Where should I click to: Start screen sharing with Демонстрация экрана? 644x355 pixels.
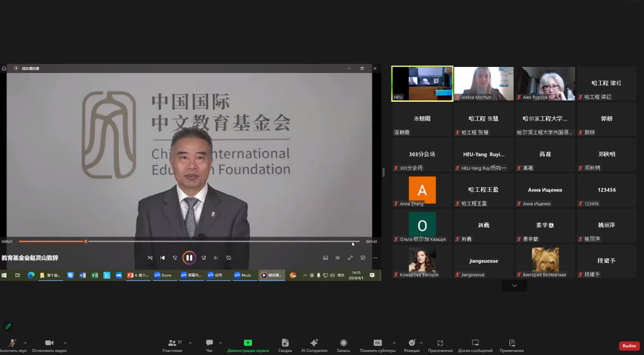pyautogui.click(x=248, y=344)
